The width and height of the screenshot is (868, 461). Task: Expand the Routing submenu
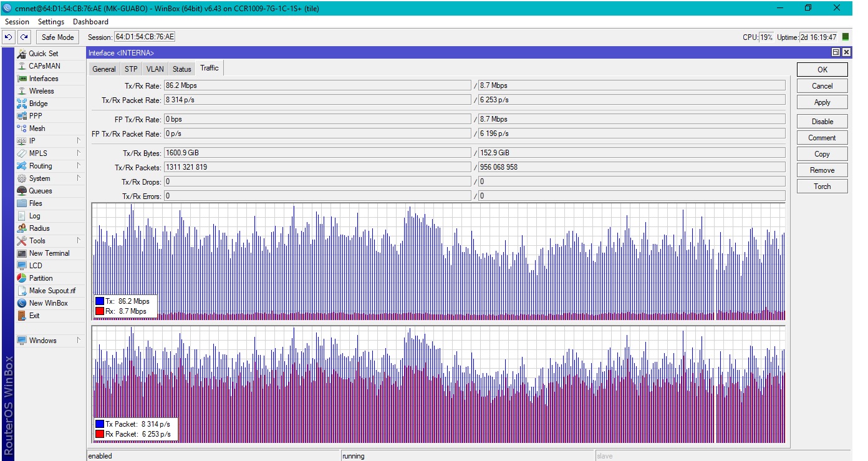click(x=79, y=166)
